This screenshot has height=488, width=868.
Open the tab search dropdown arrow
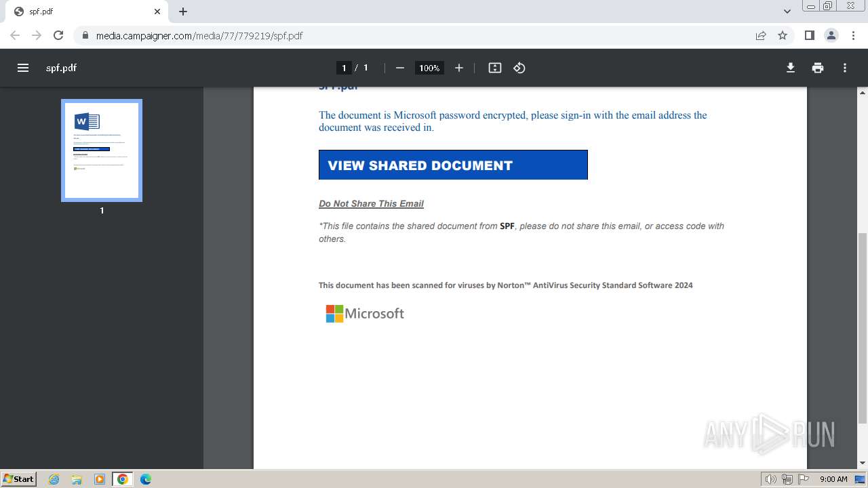[787, 12]
